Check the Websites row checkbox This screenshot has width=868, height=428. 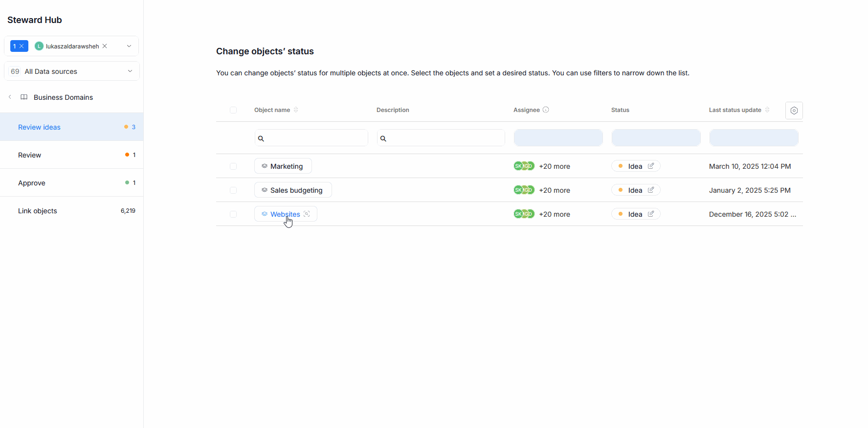pyautogui.click(x=233, y=214)
